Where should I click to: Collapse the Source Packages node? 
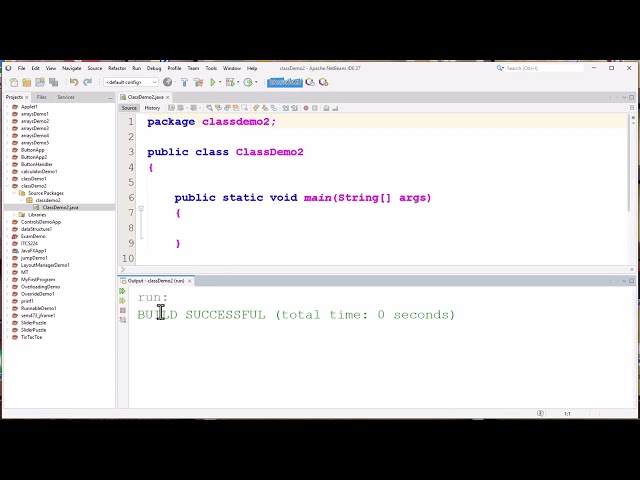click(15, 193)
